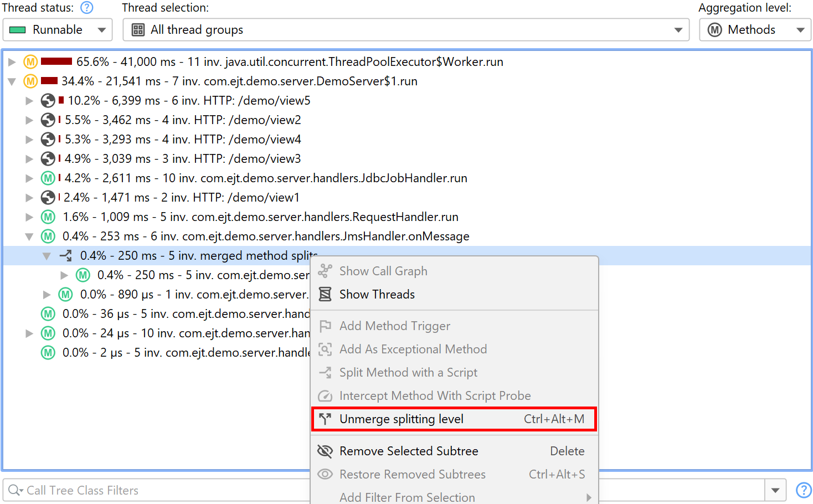Choose Show Threads from context menu
The height and width of the screenshot is (504, 813).
[x=455, y=295]
